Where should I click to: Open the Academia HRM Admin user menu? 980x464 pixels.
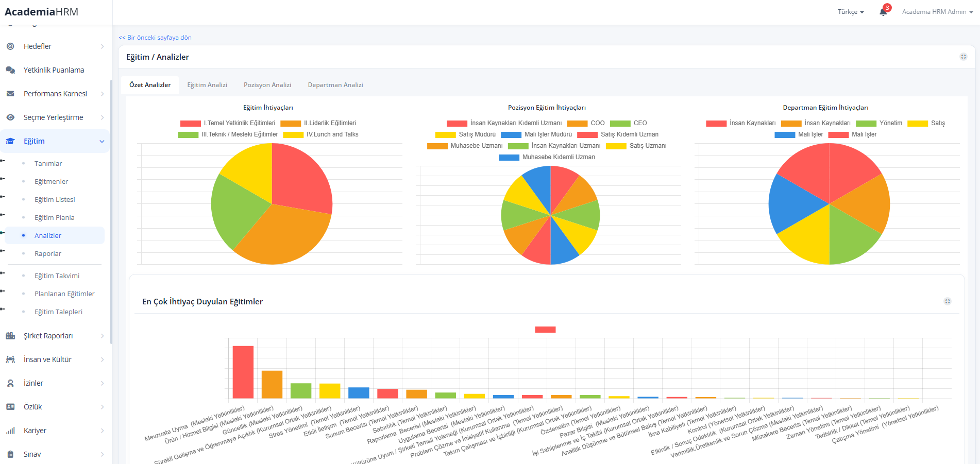click(937, 12)
